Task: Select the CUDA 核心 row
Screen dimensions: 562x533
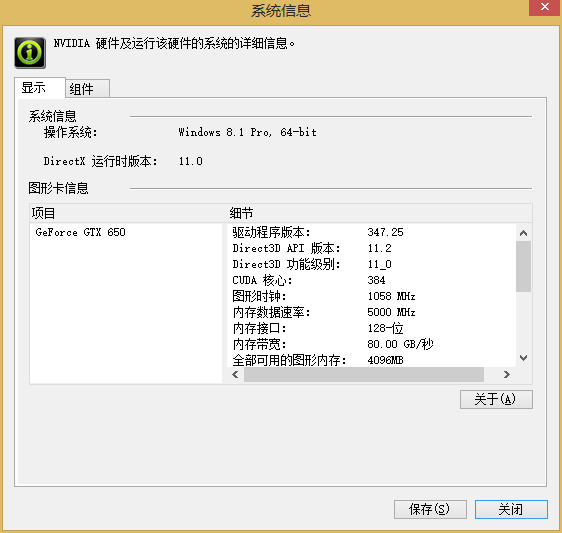Action: [371, 280]
